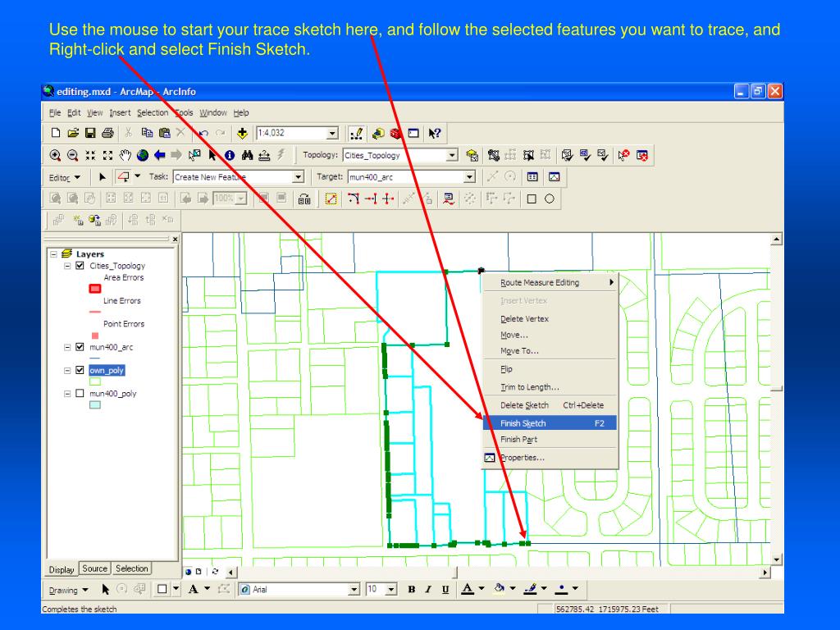The image size is (840, 630).
Task: Click the font size 10 field
Action: point(375,589)
